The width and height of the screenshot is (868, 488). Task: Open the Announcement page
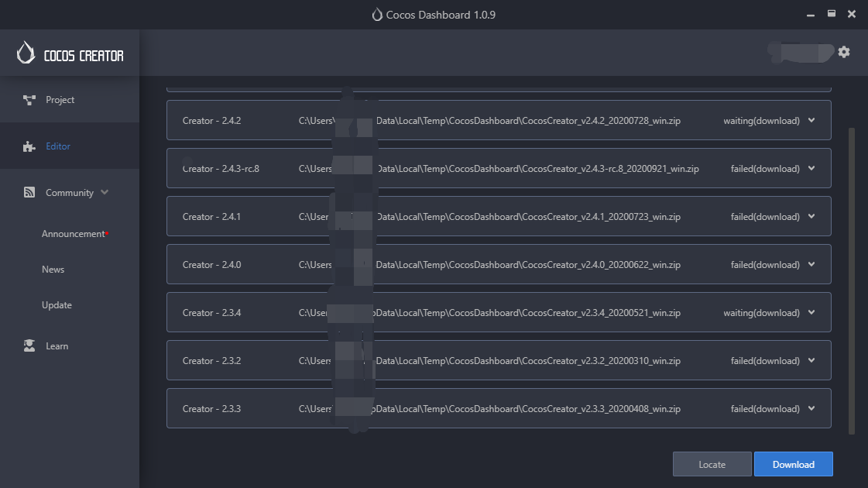73,234
